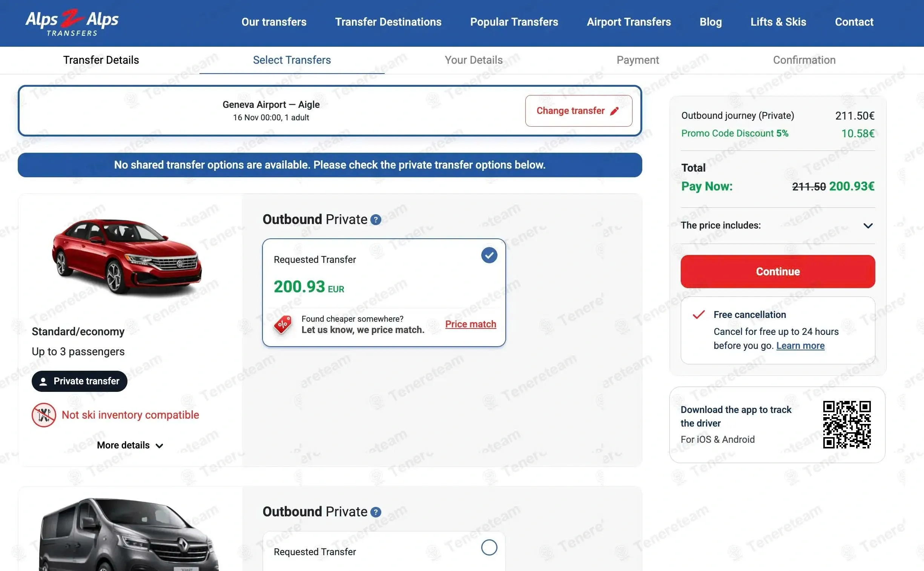924x571 pixels.
Task: Expand More details for Standard/economy car
Action: pyautogui.click(x=130, y=445)
